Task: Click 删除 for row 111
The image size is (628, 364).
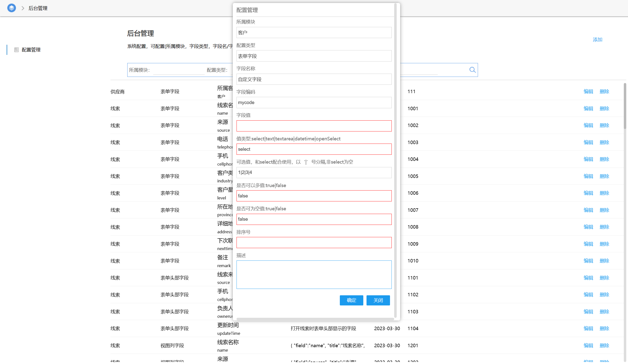Action: pyautogui.click(x=604, y=91)
